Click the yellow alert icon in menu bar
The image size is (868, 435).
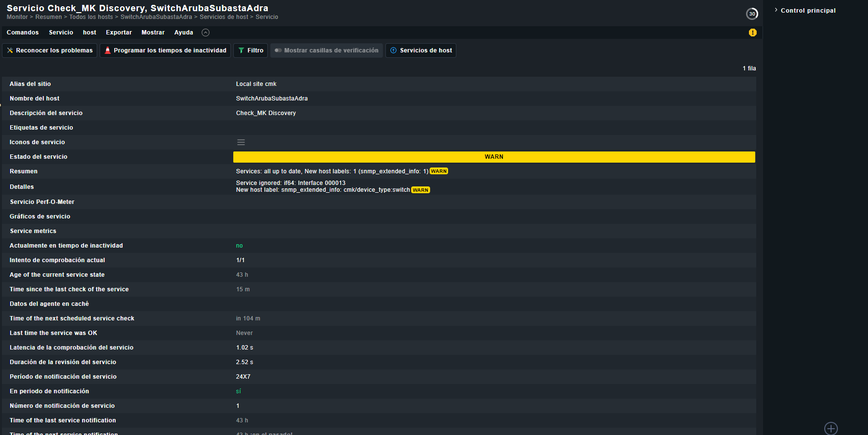tap(752, 33)
